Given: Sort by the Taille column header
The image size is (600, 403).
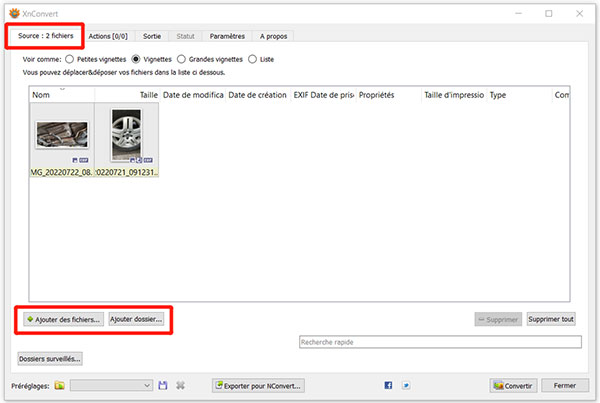Looking at the screenshot, I should [x=127, y=95].
